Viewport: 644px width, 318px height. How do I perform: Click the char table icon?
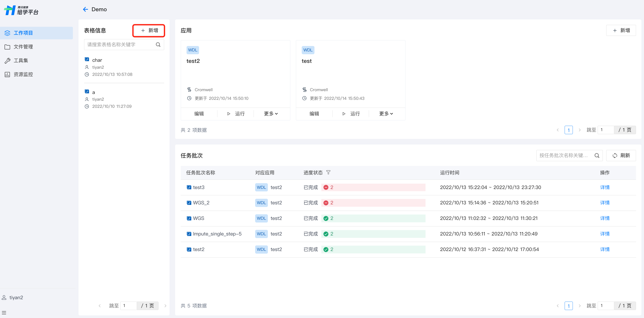[87, 60]
